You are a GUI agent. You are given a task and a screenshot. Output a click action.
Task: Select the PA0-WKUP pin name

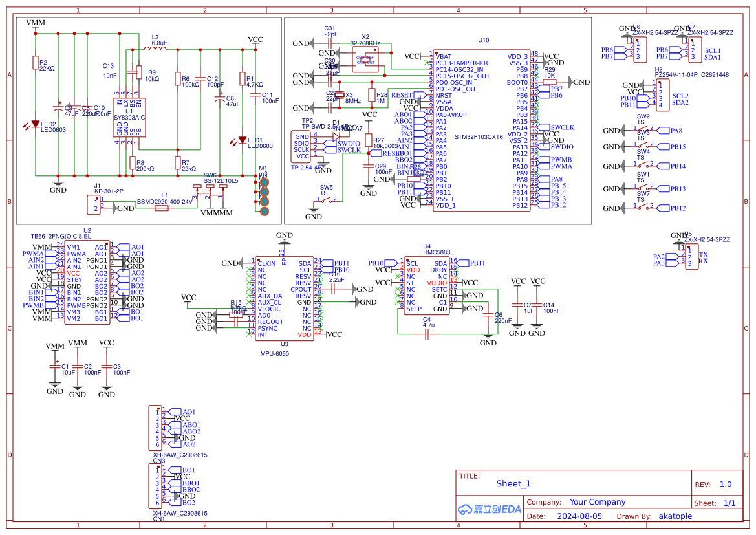click(x=451, y=115)
